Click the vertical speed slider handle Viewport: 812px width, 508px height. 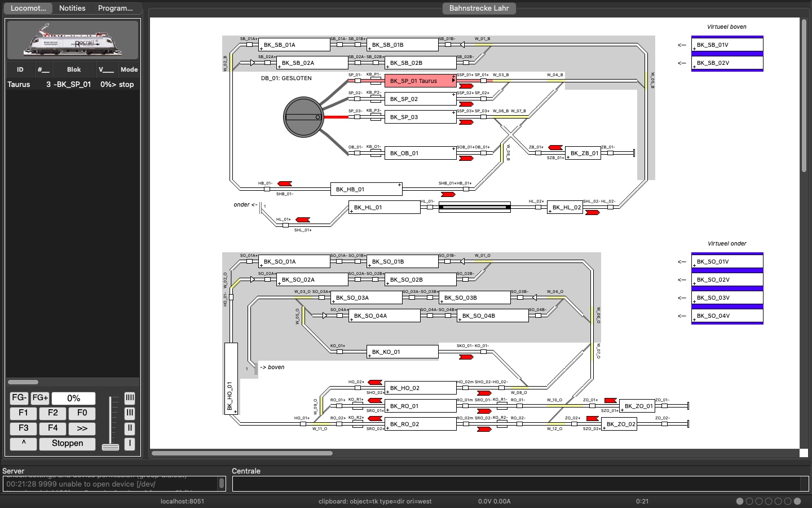[x=111, y=447]
